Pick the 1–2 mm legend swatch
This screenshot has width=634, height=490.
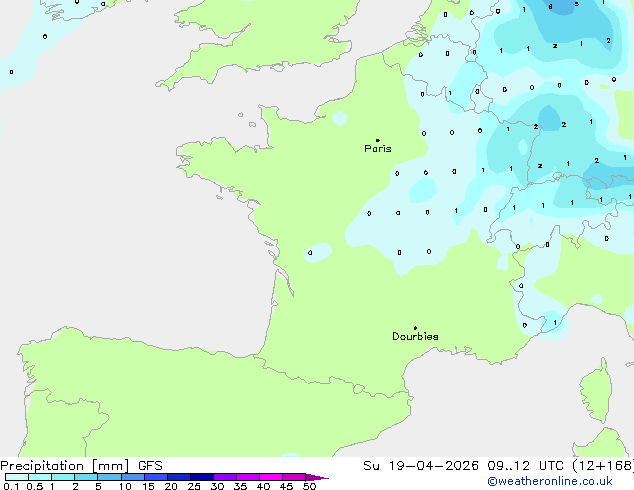(x=63, y=477)
